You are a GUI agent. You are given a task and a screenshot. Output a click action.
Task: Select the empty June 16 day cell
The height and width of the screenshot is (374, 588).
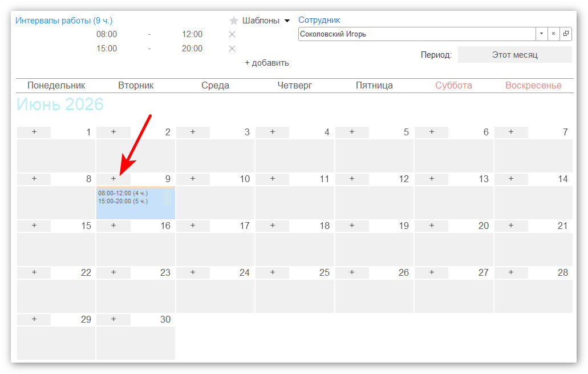[x=136, y=250]
